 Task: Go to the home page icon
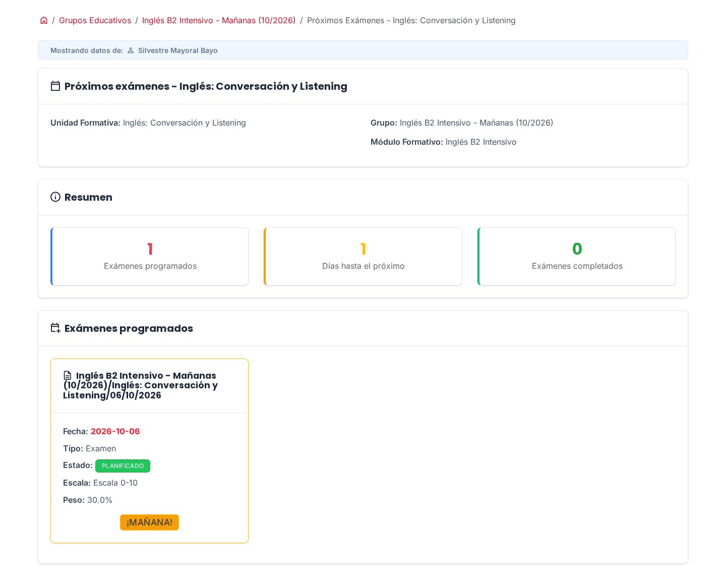[x=44, y=20]
